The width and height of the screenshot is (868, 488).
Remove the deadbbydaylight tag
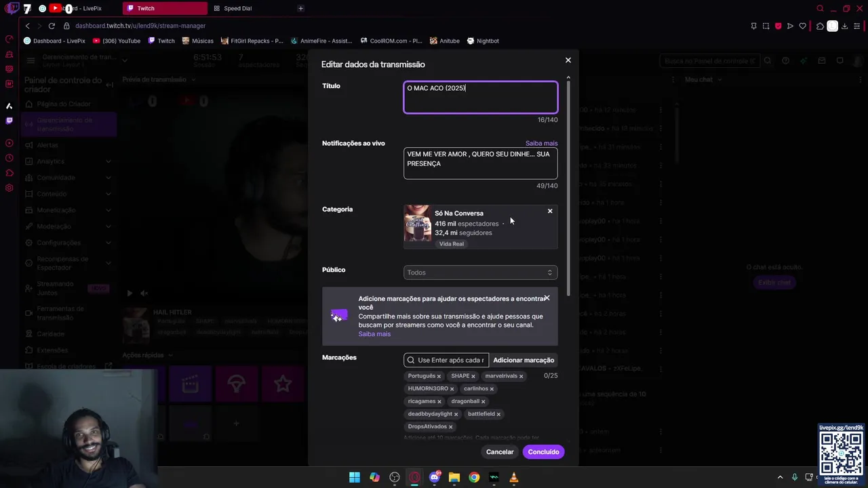[456, 414]
